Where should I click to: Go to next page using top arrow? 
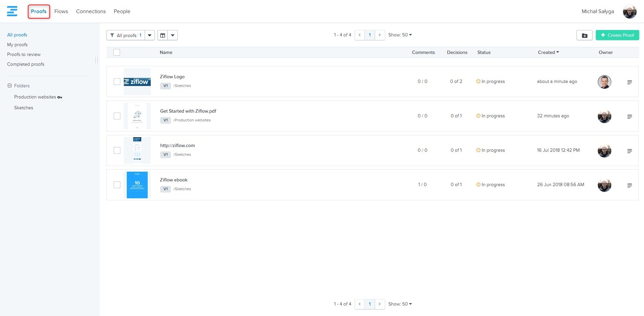coord(380,35)
